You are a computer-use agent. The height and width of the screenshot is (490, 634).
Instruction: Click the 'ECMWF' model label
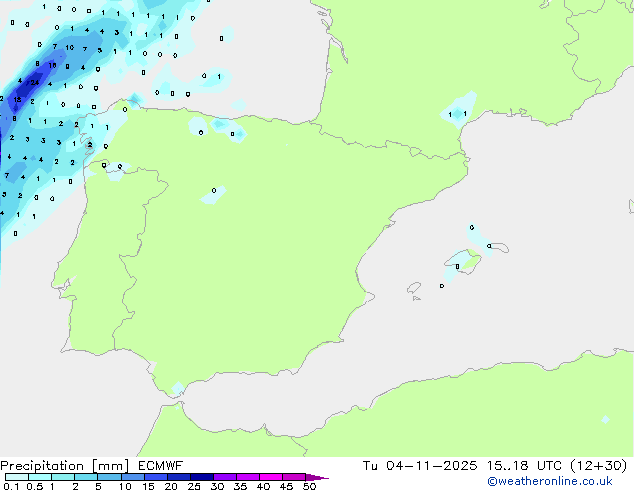(161, 466)
